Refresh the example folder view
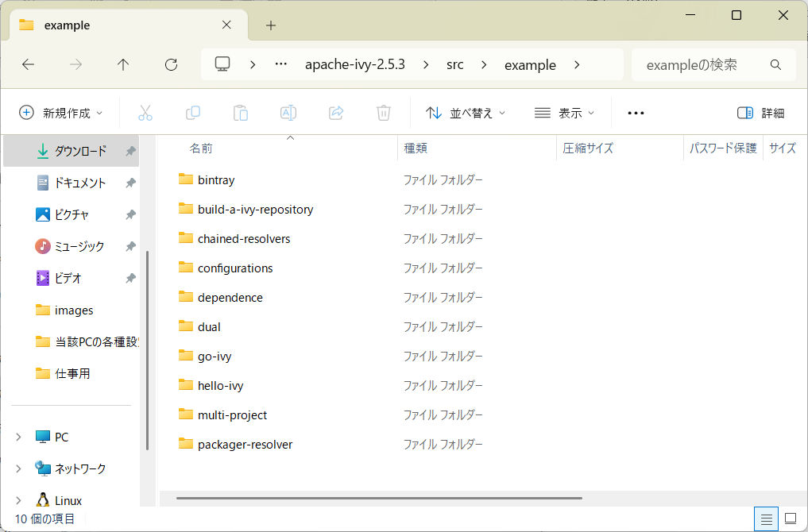This screenshot has height=532, width=808. point(171,64)
